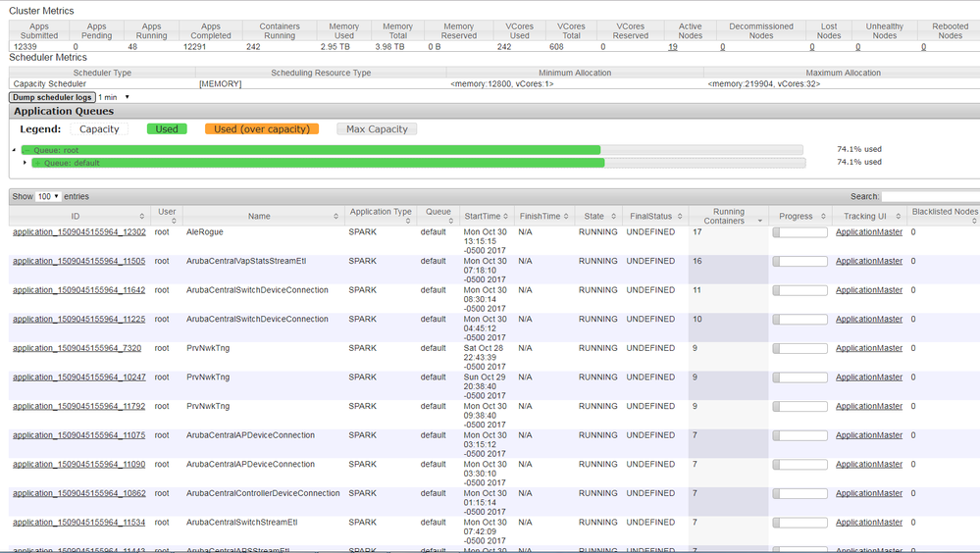Click State column sort icon
This screenshot has width=980, height=553.
point(612,217)
